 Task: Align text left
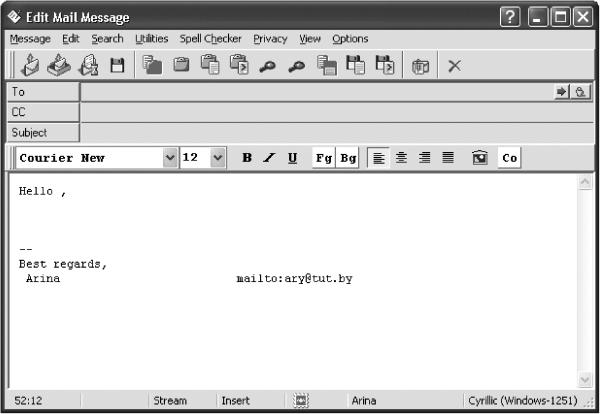tap(378, 158)
